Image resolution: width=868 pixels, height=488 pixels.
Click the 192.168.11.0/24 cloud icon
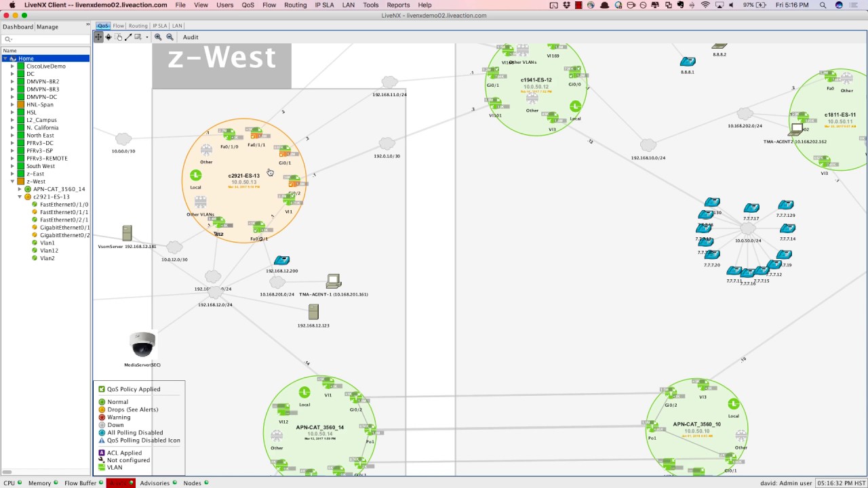tap(389, 83)
